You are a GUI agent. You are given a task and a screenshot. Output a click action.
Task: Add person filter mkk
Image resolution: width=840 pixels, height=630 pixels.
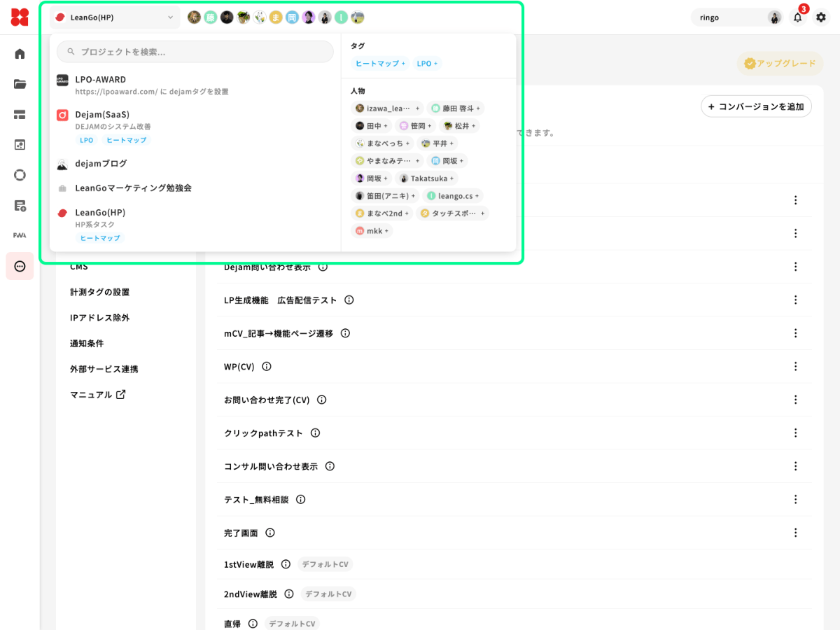coord(372,231)
